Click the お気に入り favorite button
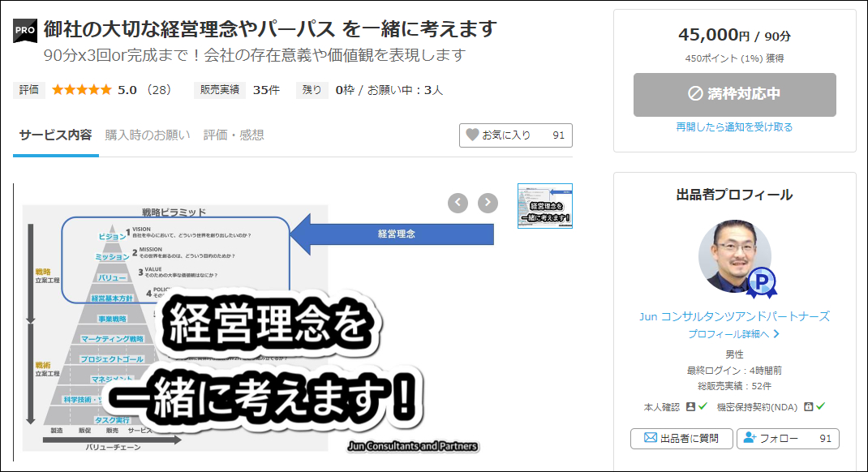Screen dimensions: 868x472 515,135
